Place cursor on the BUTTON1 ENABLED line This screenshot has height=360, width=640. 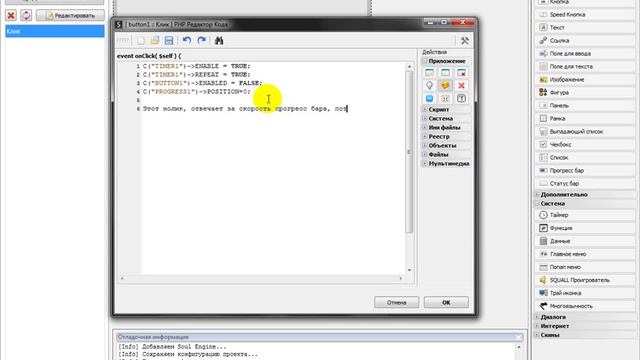tap(203, 83)
